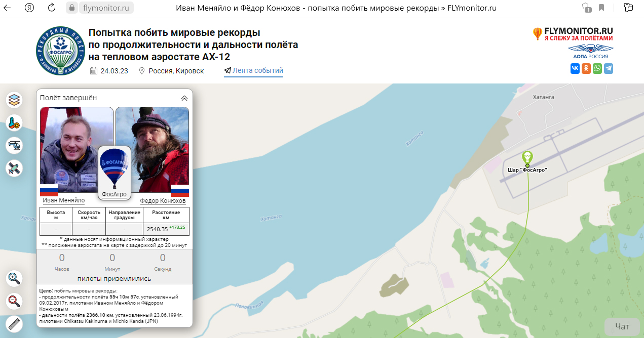Viewport: 644px width, 338px height.
Task: Click the Часов countdown label
Action: (62, 269)
